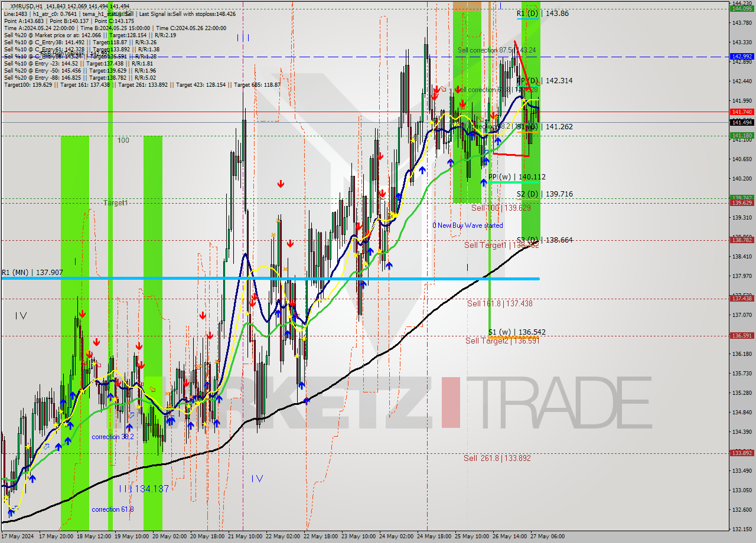
Task: Click the red 141.740 price tag
Action: tap(742, 112)
